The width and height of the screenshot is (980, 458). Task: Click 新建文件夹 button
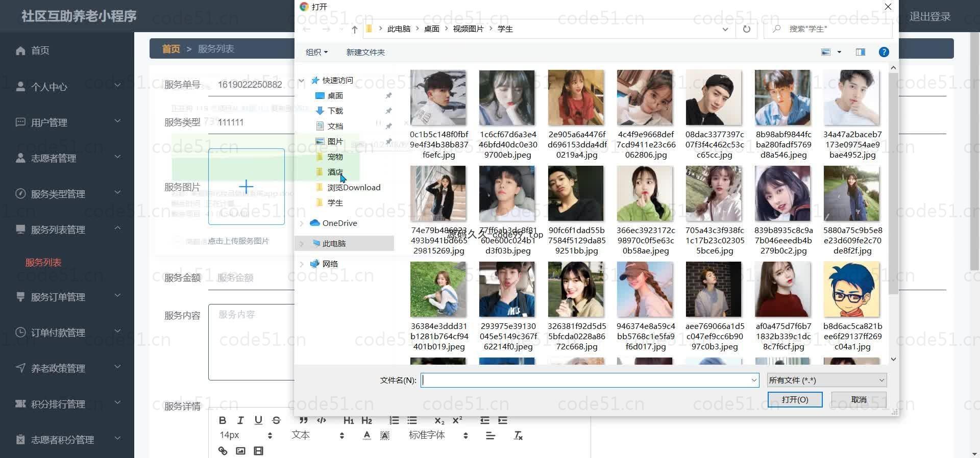pyautogui.click(x=365, y=52)
